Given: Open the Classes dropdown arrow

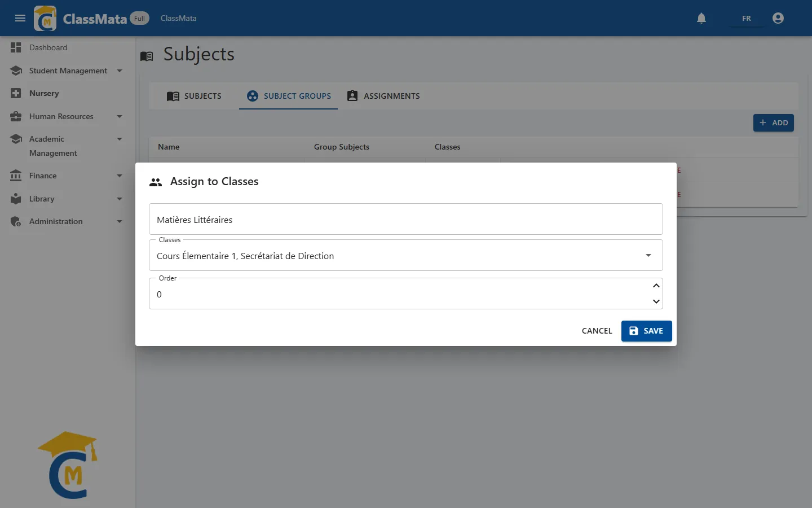Looking at the screenshot, I should (x=648, y=255).
